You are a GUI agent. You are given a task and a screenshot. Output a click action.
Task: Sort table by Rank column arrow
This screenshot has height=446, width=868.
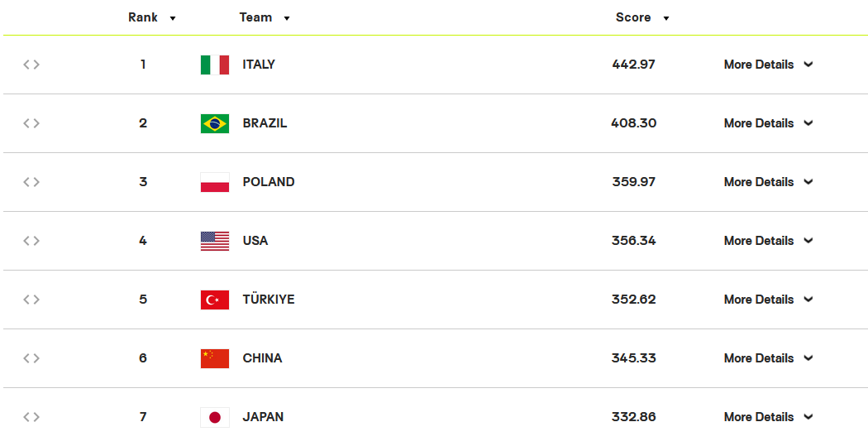point(173,19)
